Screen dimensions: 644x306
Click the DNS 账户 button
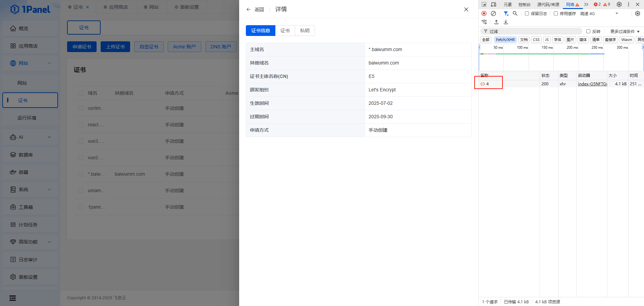point(221,47)
